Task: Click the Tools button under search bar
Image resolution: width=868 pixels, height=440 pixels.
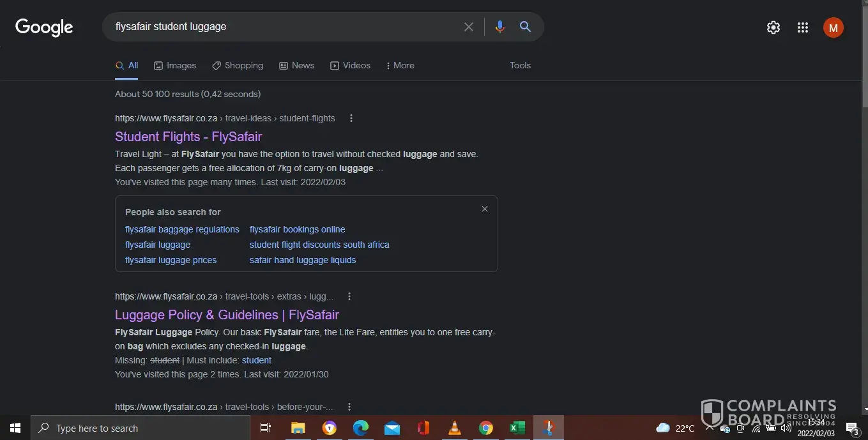Action: click(x=520, y=65)
